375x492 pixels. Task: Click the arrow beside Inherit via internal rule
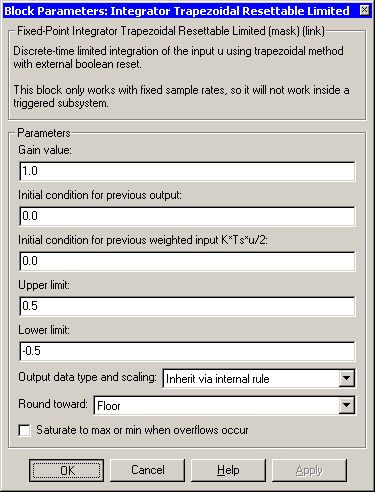[347, 378]
